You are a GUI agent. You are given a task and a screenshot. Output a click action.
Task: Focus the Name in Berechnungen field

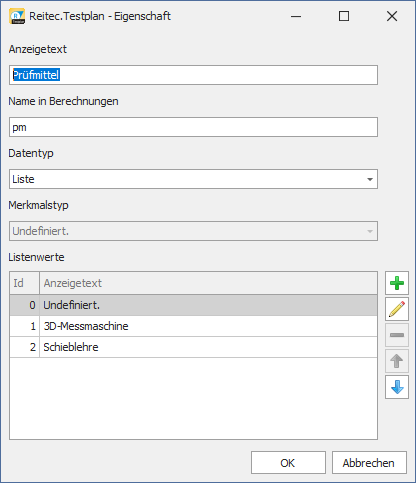[193, 127]
